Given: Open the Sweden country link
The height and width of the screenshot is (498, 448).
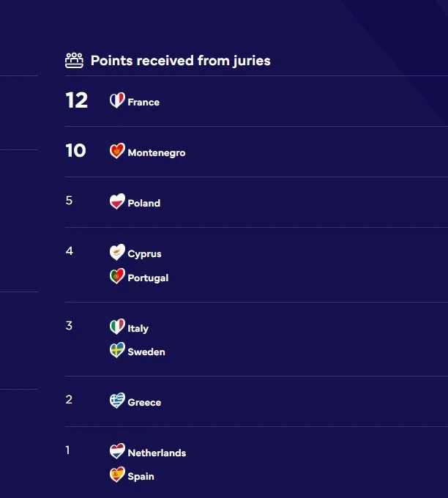Looking at the screenshot, I should (146, 352).
